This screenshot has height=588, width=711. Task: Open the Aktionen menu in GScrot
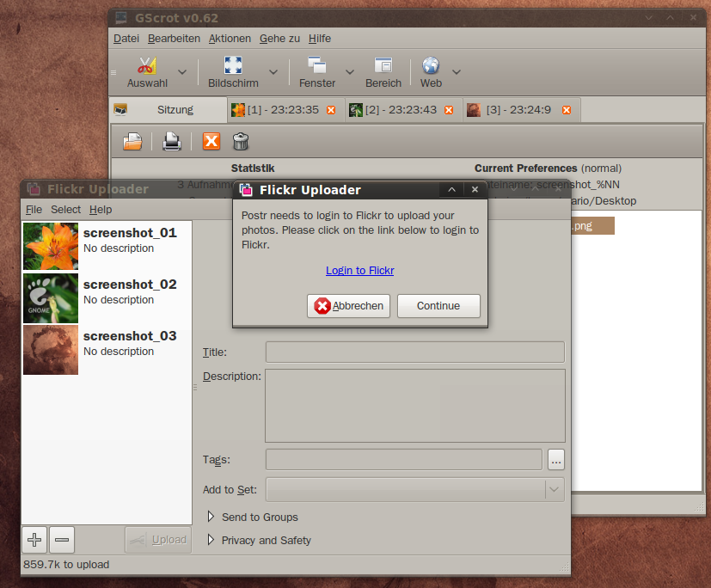(x=230, y=39)
